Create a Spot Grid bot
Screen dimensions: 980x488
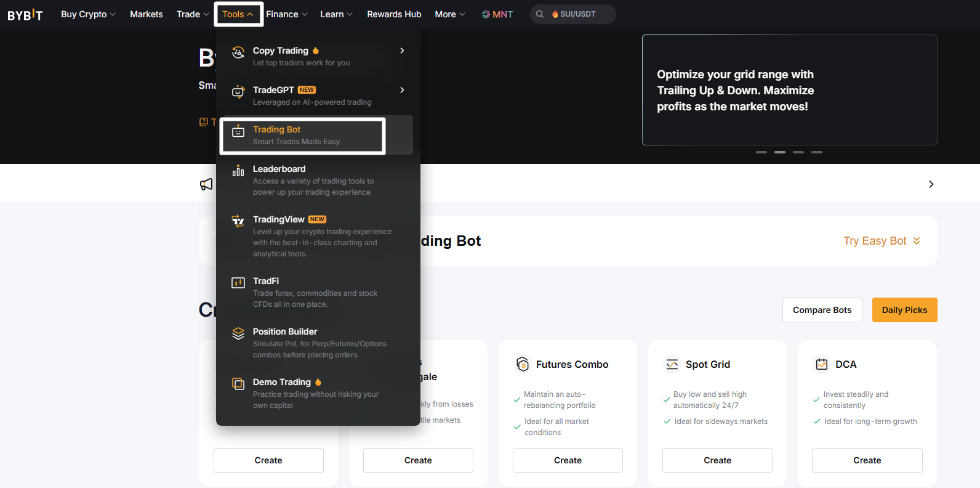tap(718, 460)
